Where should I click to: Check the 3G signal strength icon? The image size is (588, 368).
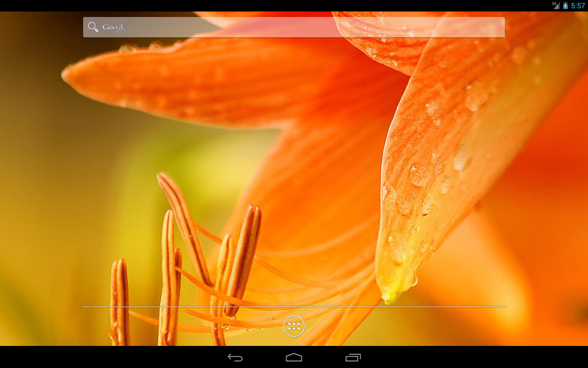pos(556,6)
